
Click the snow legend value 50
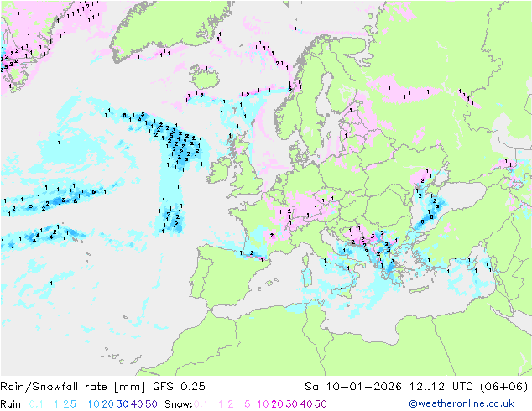pyautogui.click(x=321, y=404)
